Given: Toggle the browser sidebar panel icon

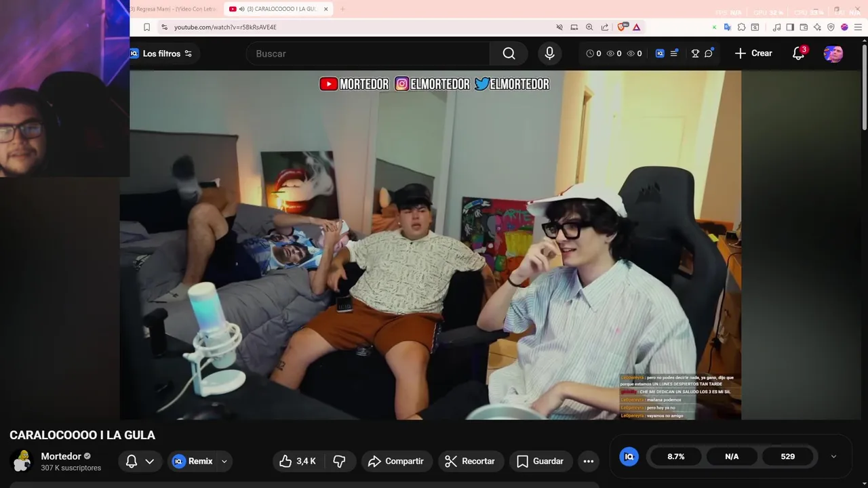Looking at the screenshot, I should coord(790,27).
